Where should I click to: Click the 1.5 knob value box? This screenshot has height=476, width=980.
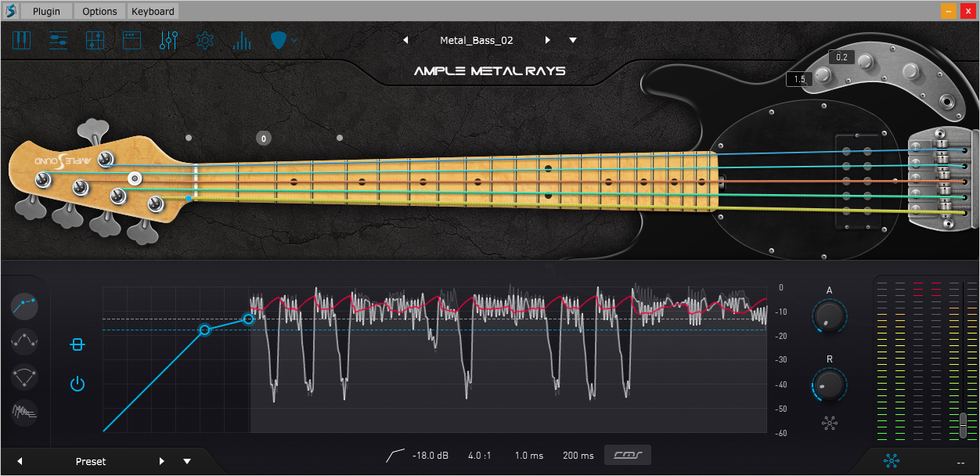click(x=800, y=79)
